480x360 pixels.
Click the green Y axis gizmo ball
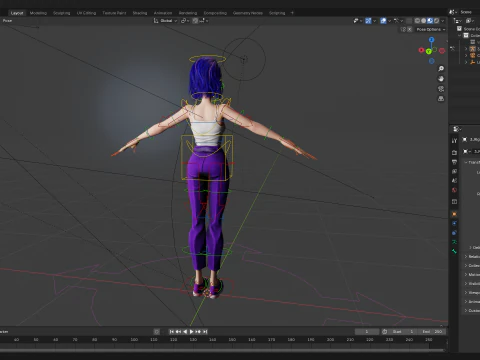(x=429, y=51)
